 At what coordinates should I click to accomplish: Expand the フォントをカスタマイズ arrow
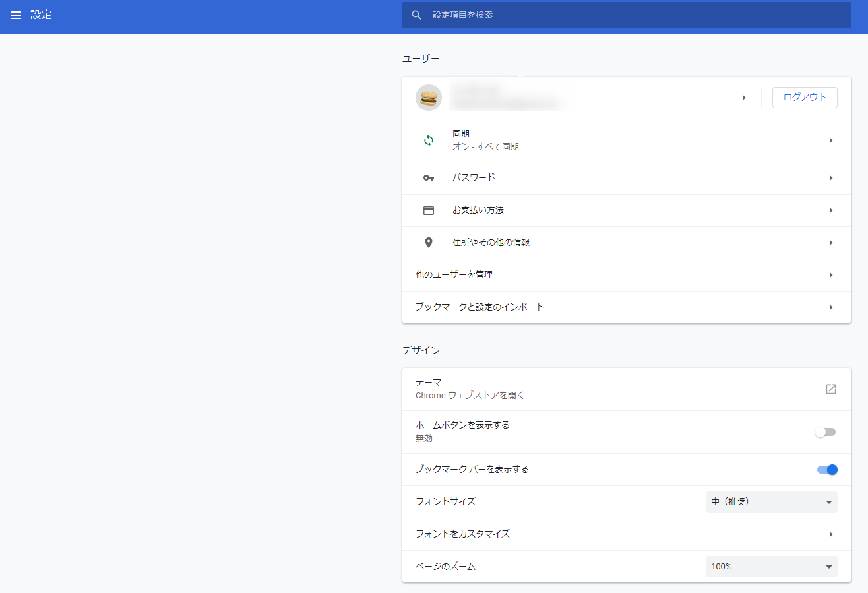click(830, 534)
